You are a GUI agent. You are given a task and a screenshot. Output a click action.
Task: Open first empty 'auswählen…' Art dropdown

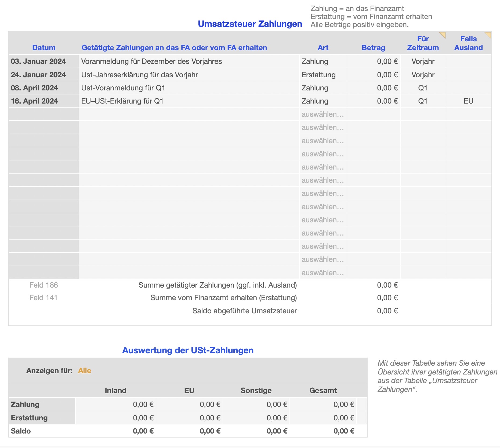(323, 114)
